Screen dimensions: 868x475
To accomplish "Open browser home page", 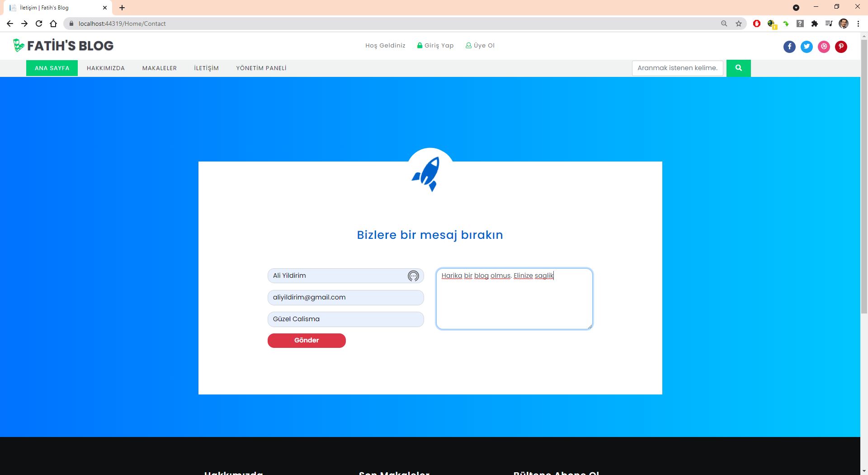I will [53, 24].
